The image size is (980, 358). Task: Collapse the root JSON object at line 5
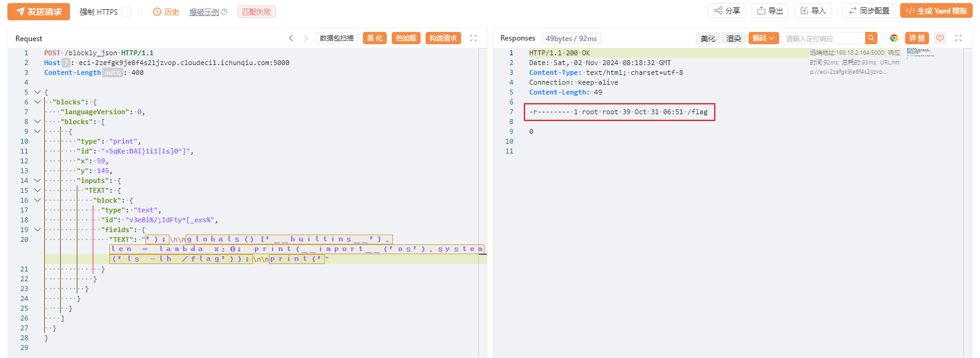(37, 92)
